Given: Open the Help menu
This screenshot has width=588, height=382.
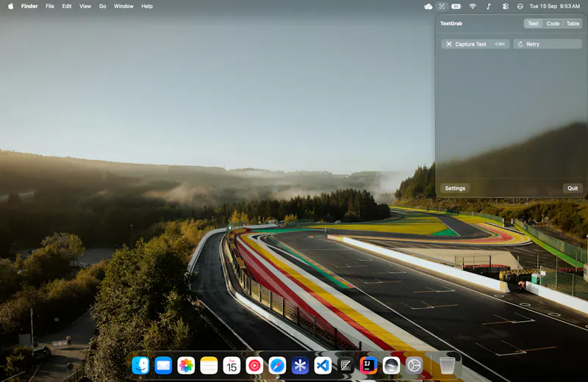Looking at the screenshot, I should (147, 7).
